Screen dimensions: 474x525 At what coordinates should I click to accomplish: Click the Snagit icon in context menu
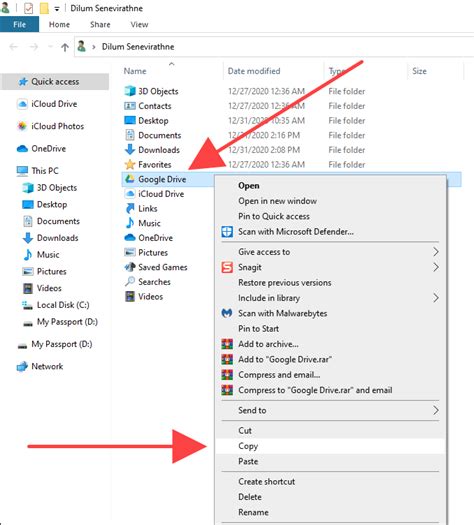[x=227, y=267]
